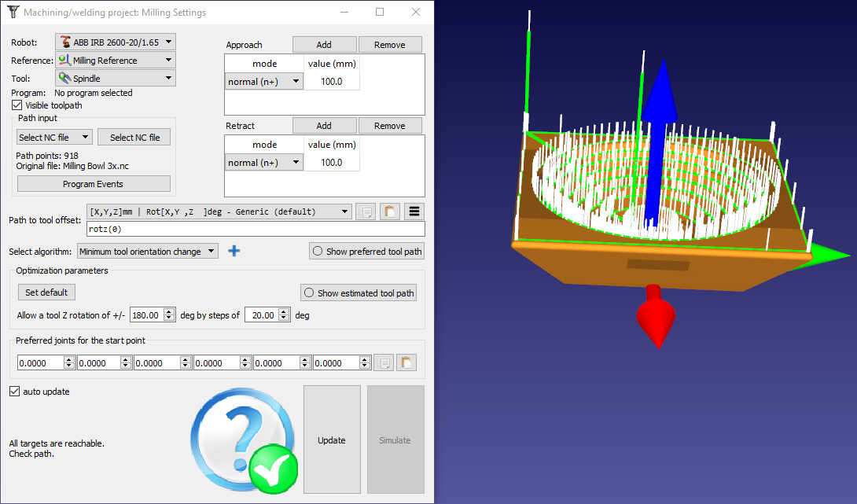
Task: Click the paste icon beside path offset
Action: 390,212
